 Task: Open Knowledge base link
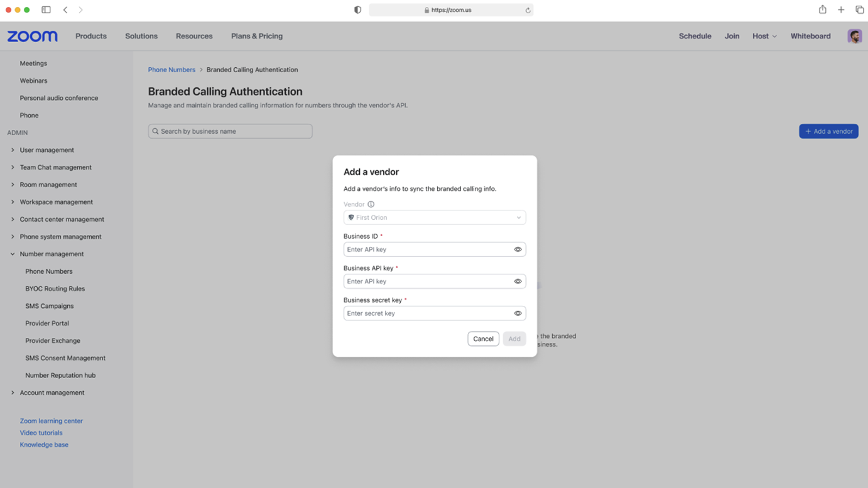click(44, 445)
